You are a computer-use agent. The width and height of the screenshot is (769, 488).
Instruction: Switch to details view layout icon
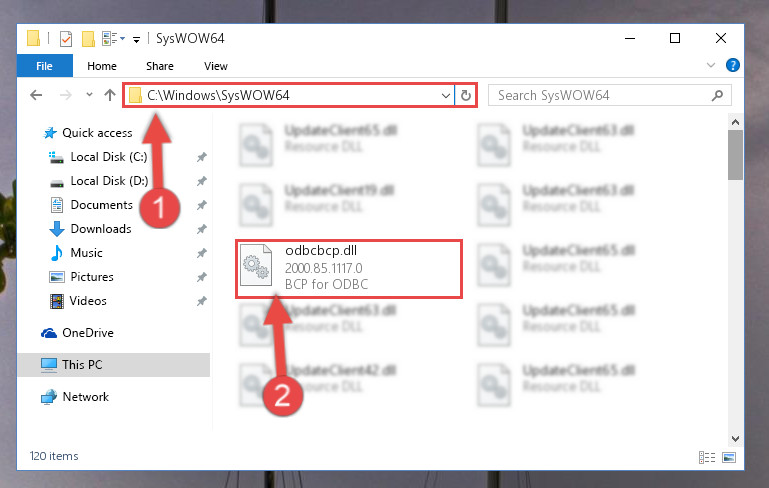[x=707, y=457]
